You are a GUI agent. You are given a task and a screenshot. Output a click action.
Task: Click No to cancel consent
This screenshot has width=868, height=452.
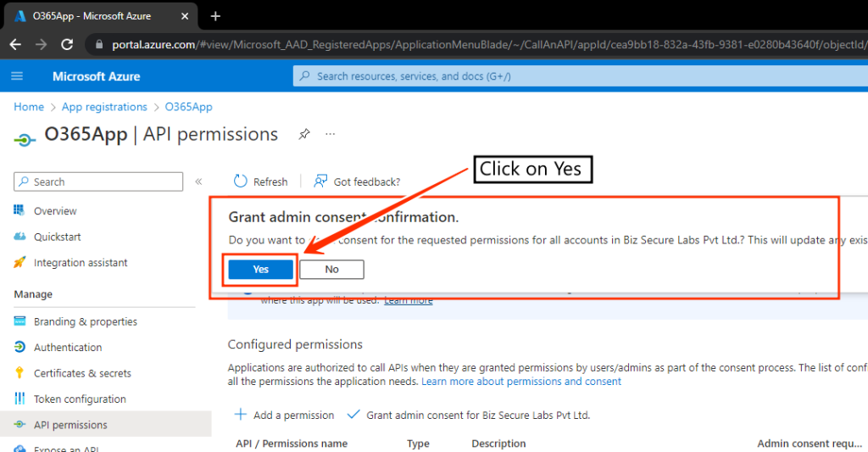(x=331, y=269)
